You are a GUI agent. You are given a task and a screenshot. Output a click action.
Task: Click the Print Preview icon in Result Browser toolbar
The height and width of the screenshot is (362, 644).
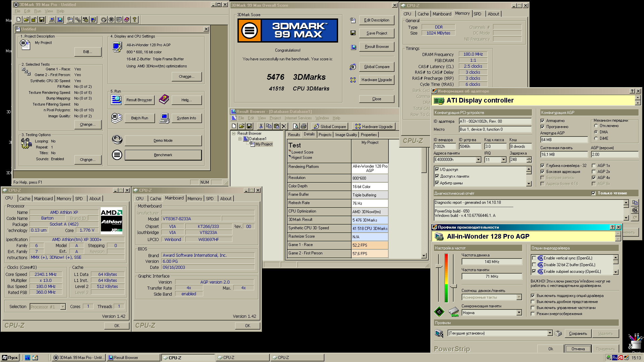coord(296,126)
